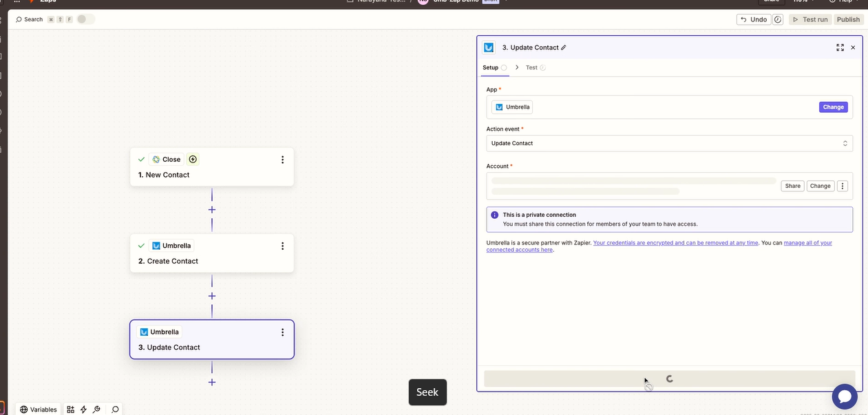Click Umbrella chip in Create Contact step
The image size is (868, 415).
point(171,246)
